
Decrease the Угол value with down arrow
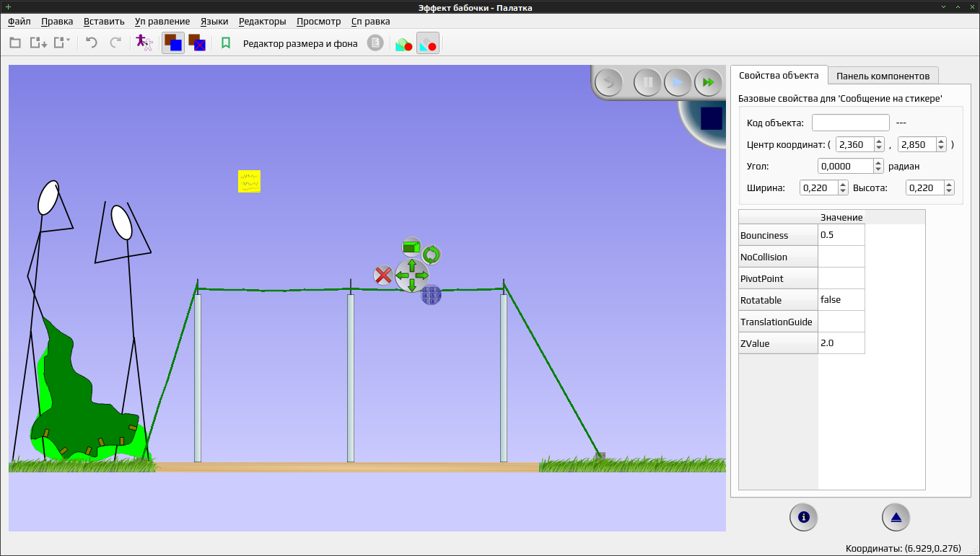[x=878, y=169]
